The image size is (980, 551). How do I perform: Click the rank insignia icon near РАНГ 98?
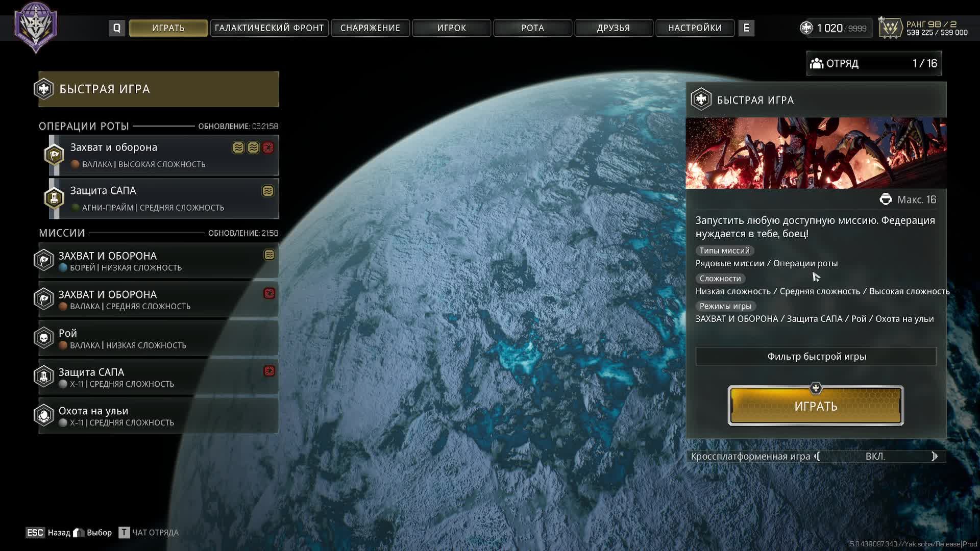(890, 28)
